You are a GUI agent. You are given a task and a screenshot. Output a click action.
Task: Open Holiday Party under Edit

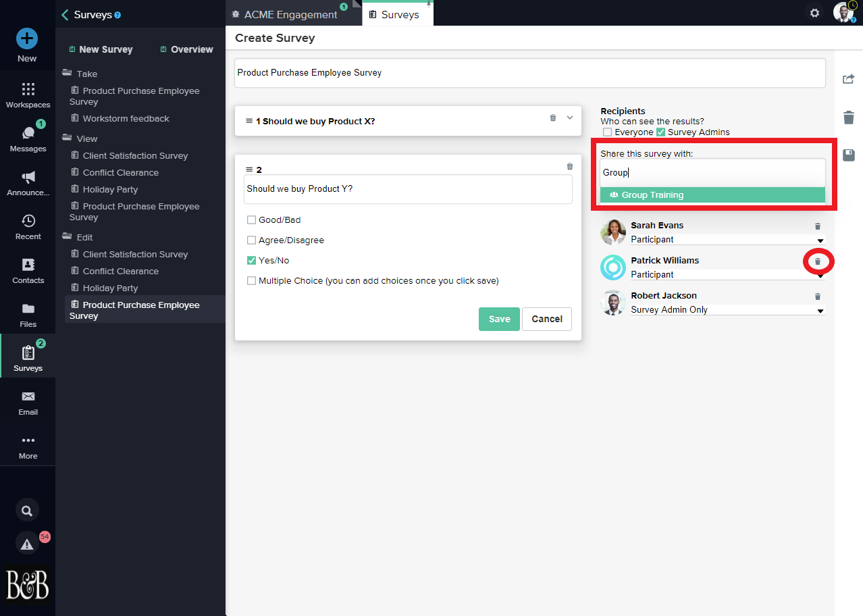tap(105, 288)
